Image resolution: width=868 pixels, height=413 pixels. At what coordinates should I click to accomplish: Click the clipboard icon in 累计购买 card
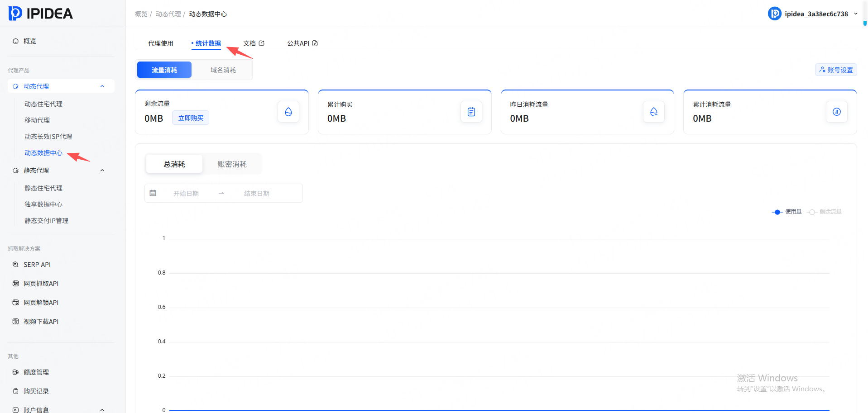tap(471, 112)
